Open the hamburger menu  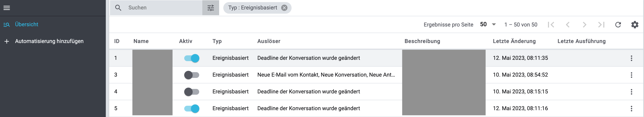[7, 8]
